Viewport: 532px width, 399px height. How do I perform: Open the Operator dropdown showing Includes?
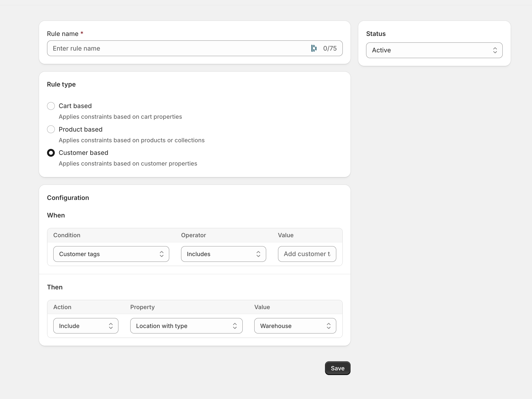(x=223, y=254)
